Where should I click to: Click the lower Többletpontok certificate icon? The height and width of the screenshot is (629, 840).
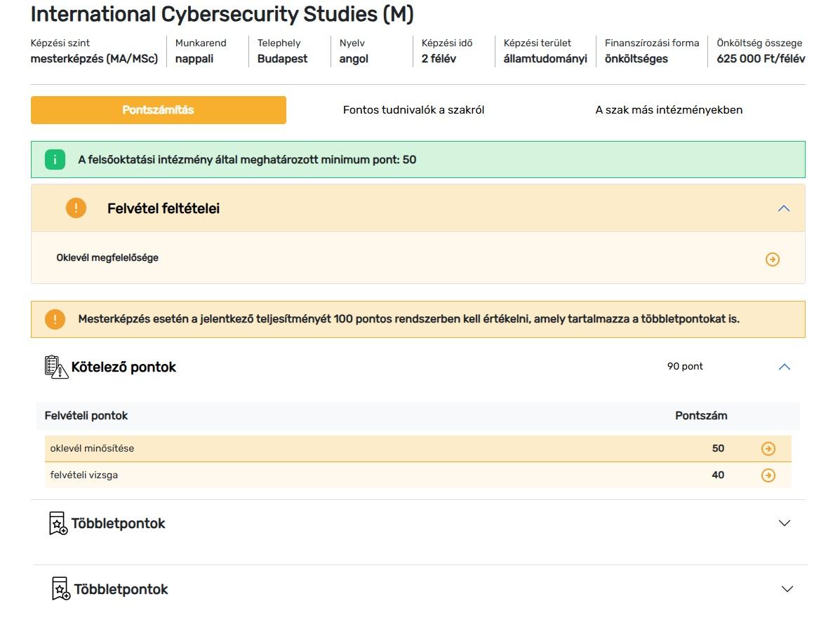click(61, 589)
